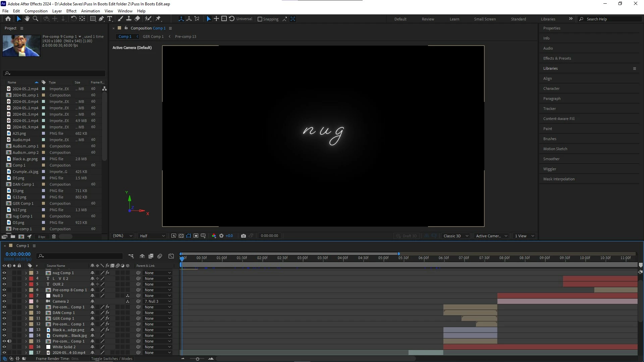
Task: Select the Eraser tool
Action: click(138, 19)
